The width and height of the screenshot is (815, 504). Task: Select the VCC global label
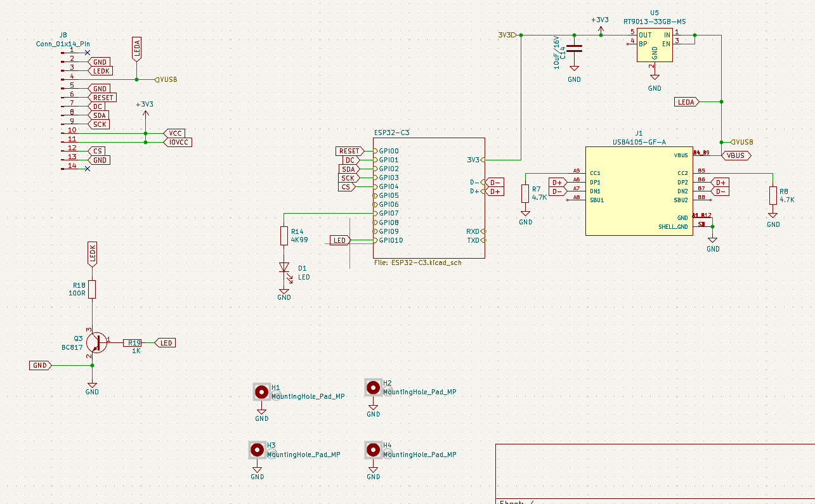tap(174, 133)
